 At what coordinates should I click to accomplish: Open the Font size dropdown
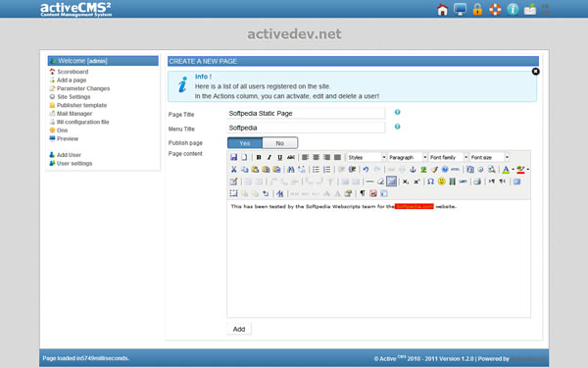pyautogui.click(x=489, y=157)
